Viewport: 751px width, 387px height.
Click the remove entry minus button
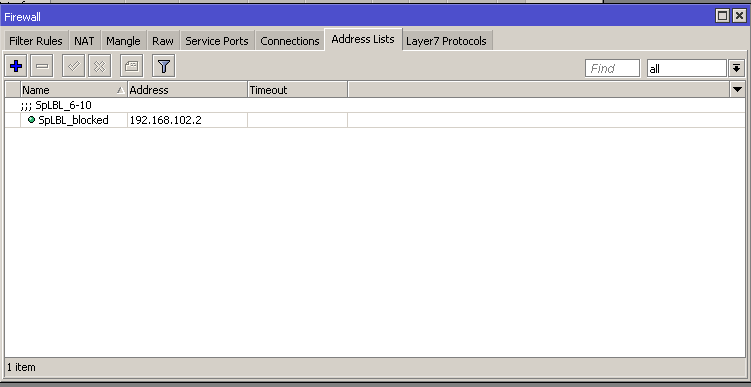pyautogui.click(x=42, y=66)
